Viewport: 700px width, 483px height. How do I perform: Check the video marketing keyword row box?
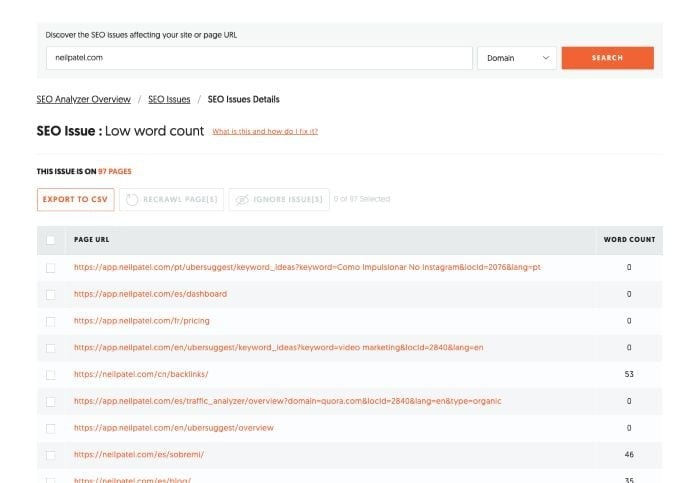(51, 348)
